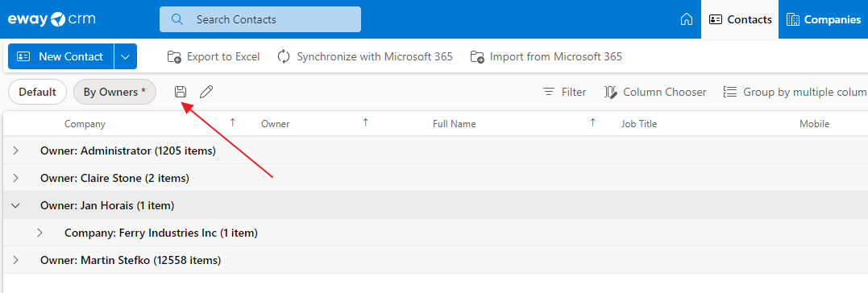
Task: Create a New Contact
Action: 61,56
